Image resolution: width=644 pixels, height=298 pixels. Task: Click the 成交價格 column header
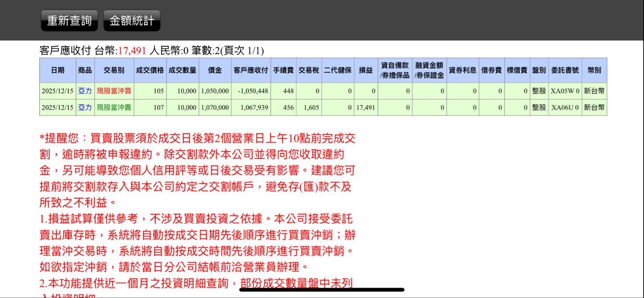(150, 70)
